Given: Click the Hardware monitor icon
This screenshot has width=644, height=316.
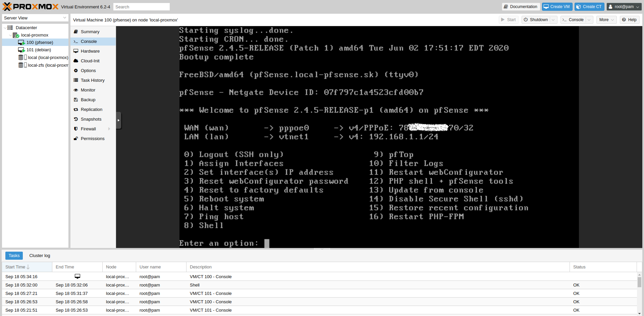Looking at the screenshot, I should pos(76,51).
